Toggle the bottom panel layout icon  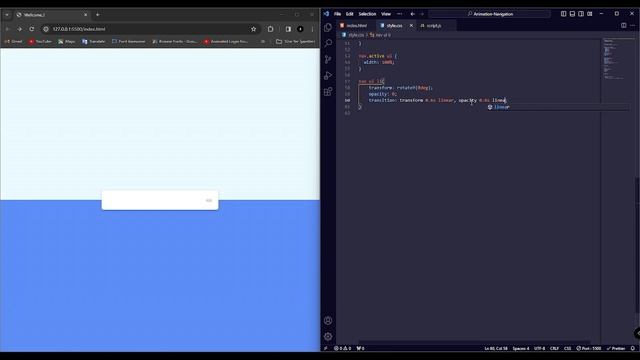click(572, 14)
